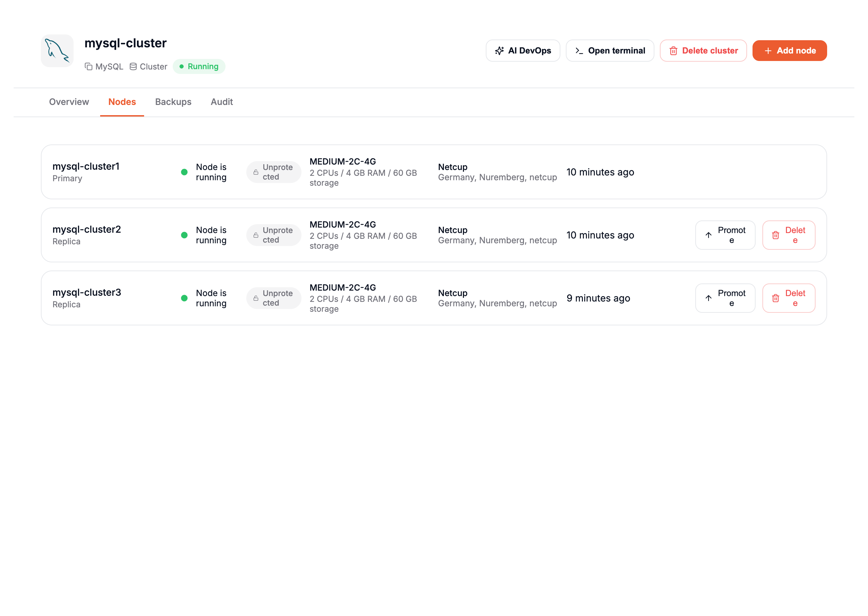
Task: Click the plus icon in Add node
Action: 768,51
